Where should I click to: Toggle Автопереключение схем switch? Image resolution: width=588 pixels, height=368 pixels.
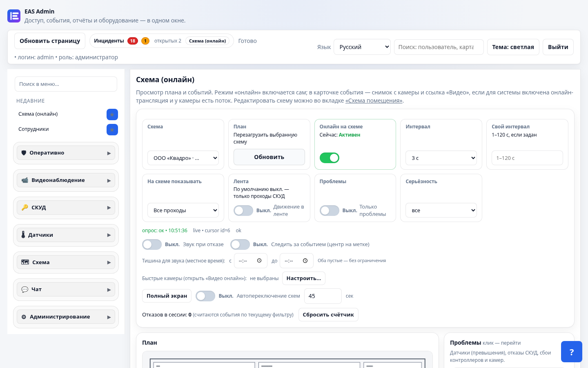click(205, 296)
